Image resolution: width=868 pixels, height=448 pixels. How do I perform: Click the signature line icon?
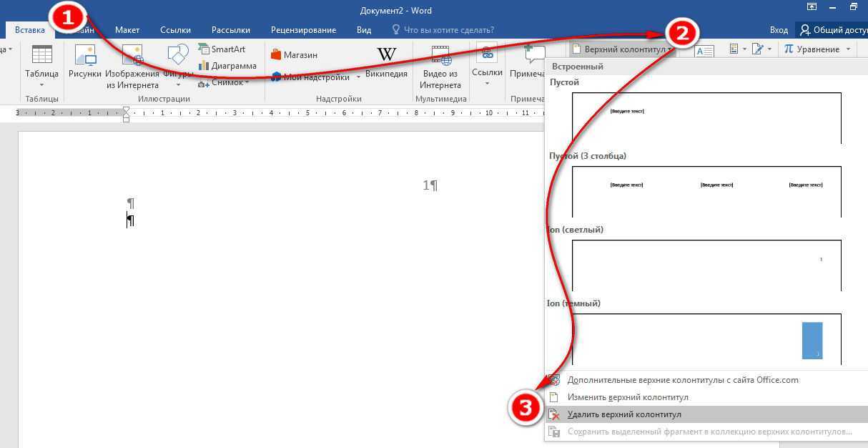click(758, 49)
